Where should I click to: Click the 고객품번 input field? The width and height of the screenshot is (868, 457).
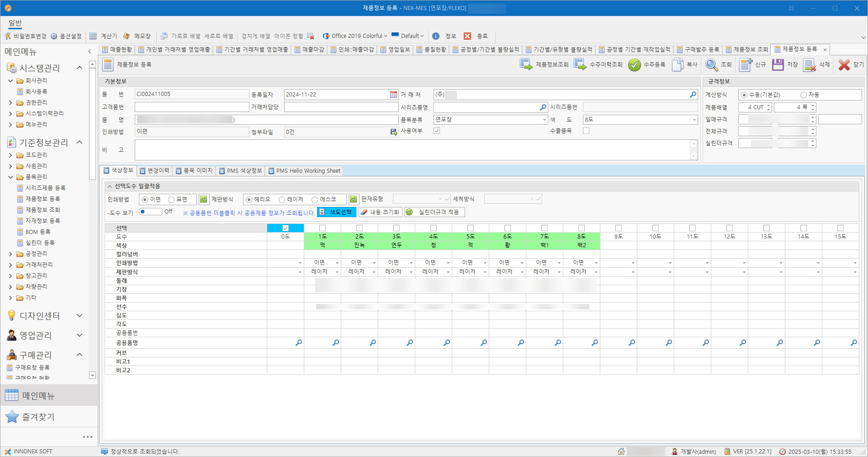coord(191,107)
